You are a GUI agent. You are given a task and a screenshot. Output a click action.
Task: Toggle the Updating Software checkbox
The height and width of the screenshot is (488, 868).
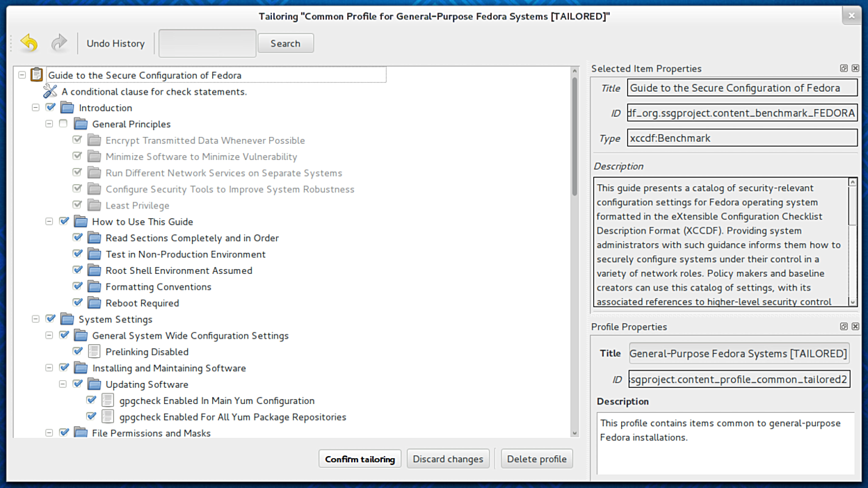click(77, 384)
